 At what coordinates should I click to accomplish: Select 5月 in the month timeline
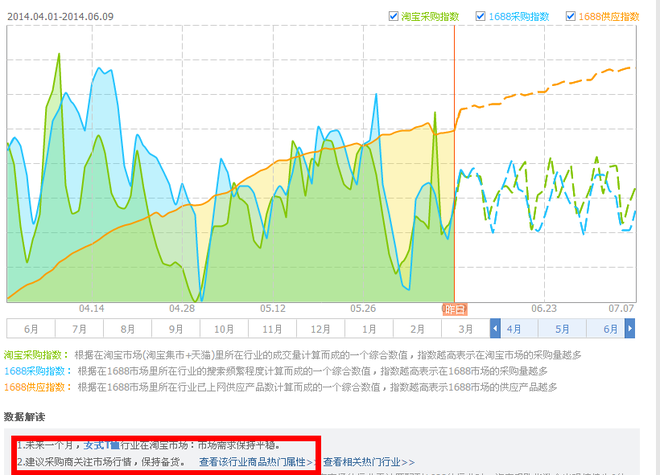562,328
